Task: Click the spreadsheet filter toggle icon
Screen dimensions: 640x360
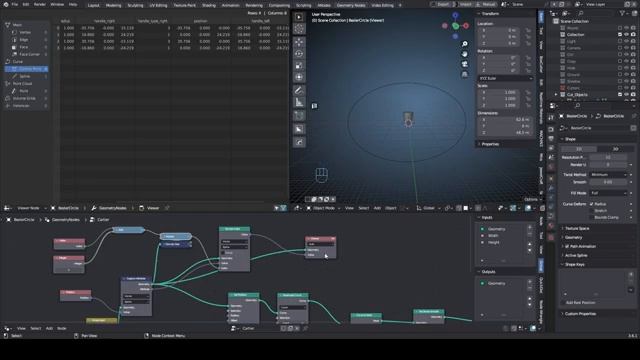Action: [283, 208]
